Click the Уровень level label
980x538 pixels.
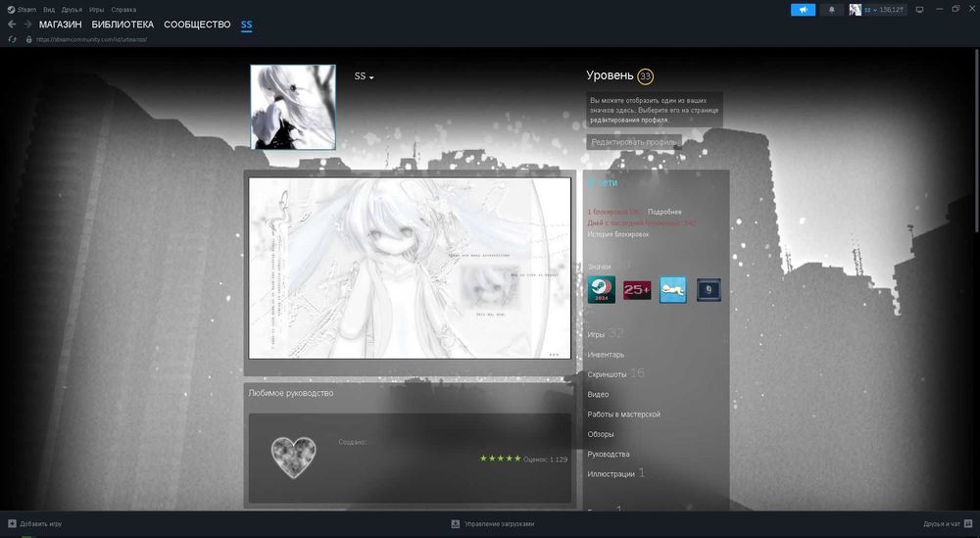coord(610,75)
